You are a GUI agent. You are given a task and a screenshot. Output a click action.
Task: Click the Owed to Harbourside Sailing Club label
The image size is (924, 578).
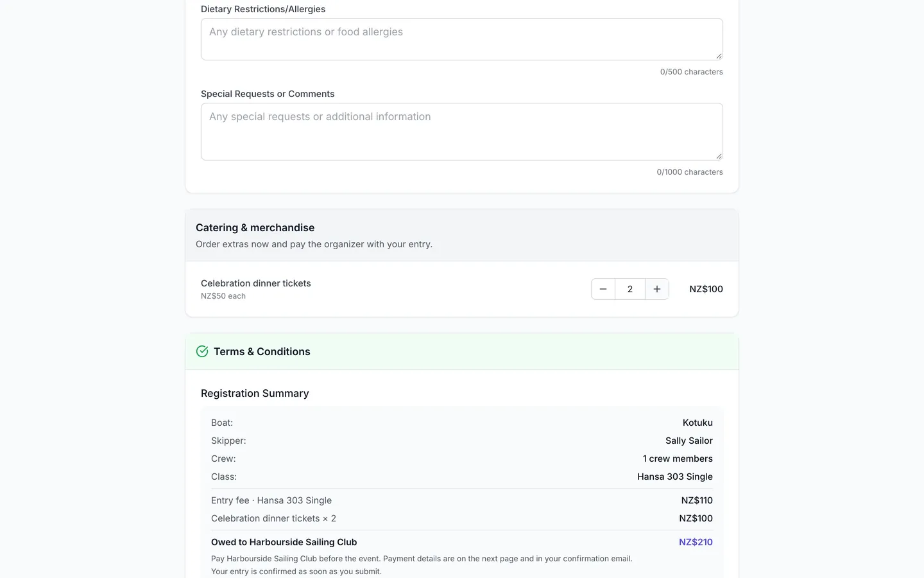[x=284, y=542]
